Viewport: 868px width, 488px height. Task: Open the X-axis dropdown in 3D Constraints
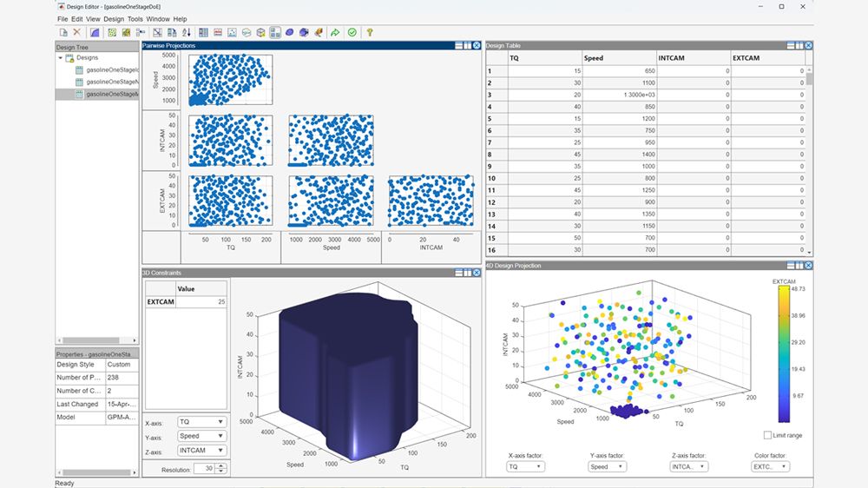(201, 422)
